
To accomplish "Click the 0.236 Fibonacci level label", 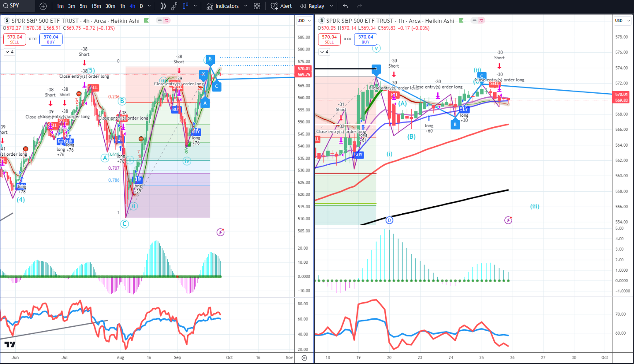I will point(114,96).
